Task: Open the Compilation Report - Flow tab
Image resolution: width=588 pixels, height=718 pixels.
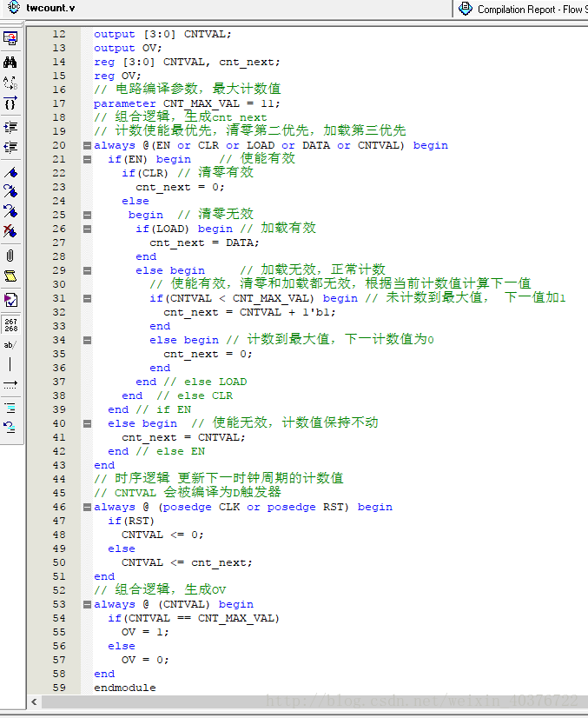Action: pos(532,10)
